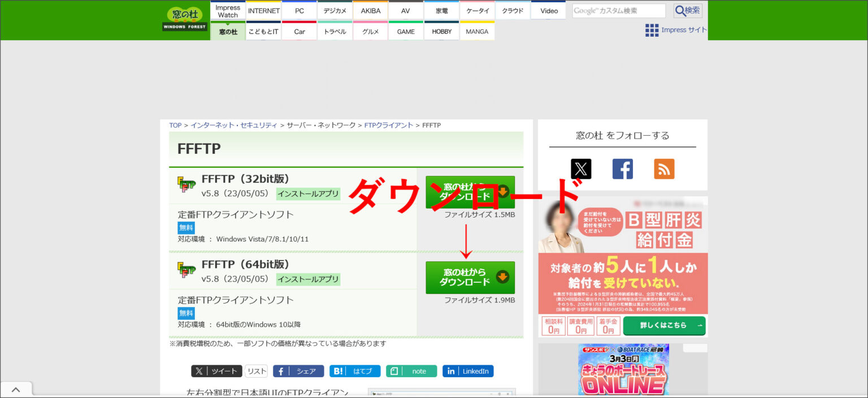The image size is (868, 398).
Task: Open the Facebook page icon
Action: pos(622,168)
